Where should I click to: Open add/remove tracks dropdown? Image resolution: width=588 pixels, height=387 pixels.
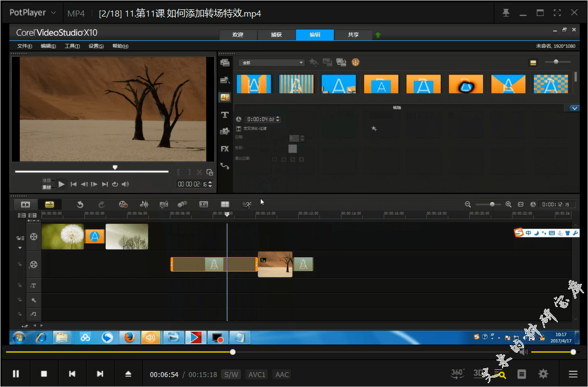[33, 221]
